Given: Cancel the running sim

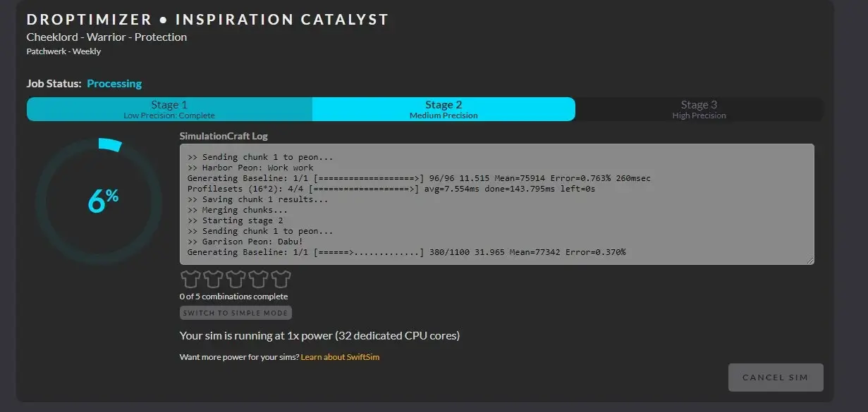Looking at the screenshot, I should pos(775,377).
